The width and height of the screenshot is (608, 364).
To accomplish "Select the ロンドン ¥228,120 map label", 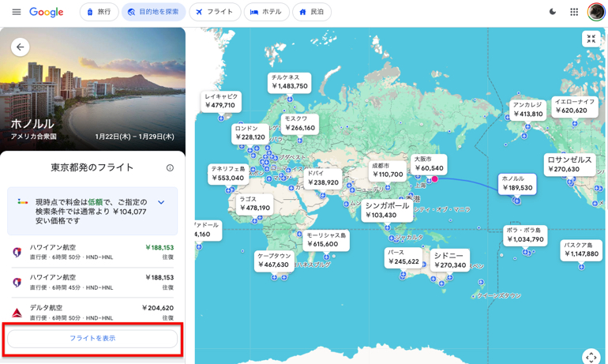I will coord(250,133).
